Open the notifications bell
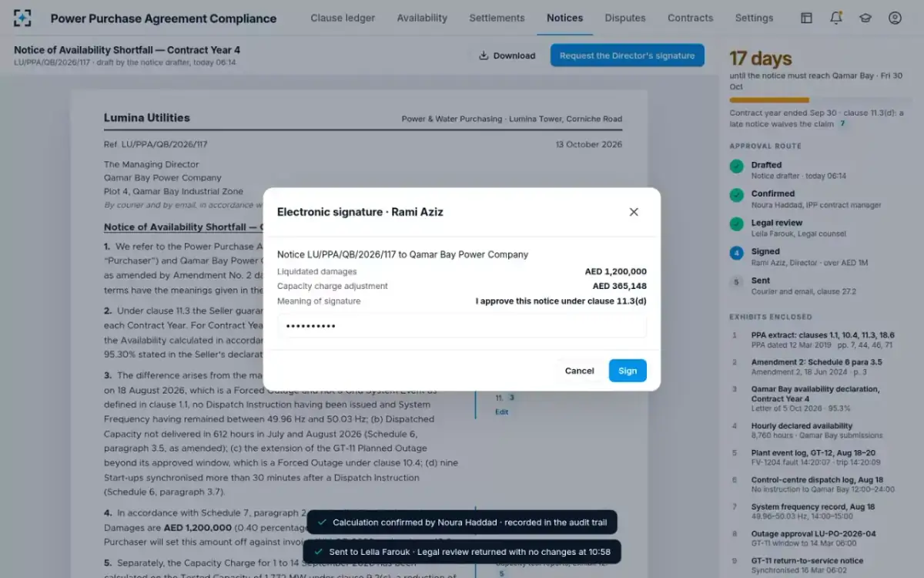Viewport: 924px width, 578px height. coord(835,18)
